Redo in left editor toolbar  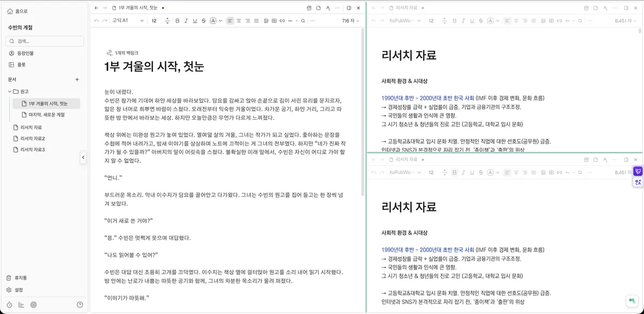pos(105,21)
